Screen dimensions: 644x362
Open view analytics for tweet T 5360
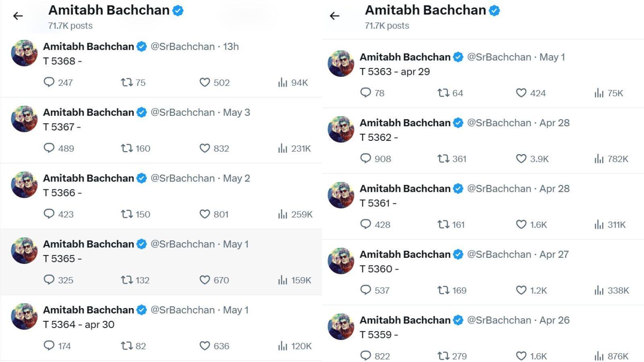[x=599, y=290]
